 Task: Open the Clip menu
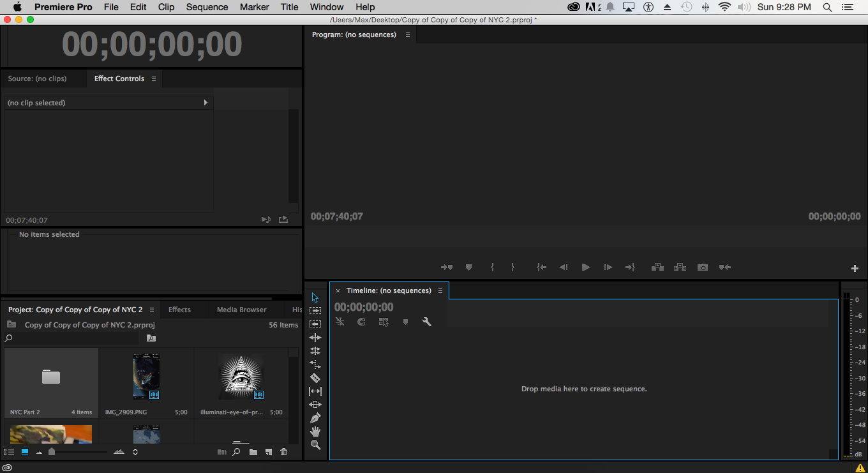point(166,7)
